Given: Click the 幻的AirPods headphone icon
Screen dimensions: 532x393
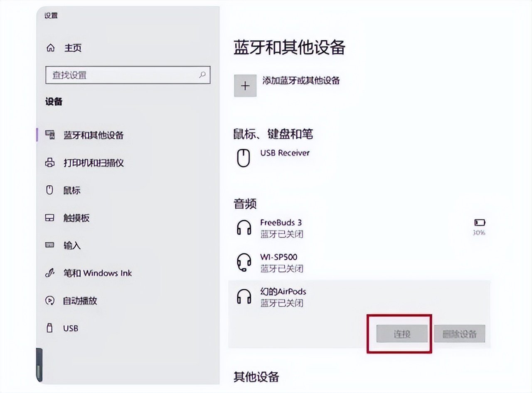Looking at the screenshot, I should (244, 297).
